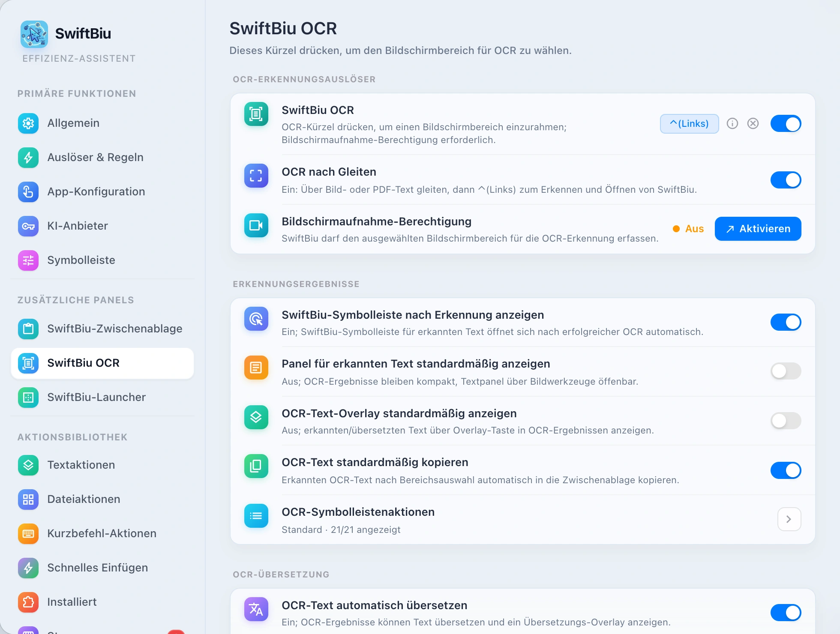The image size is (840, 634).
Task: Click the orange Panel für erkannten Text icon
Action: click(256, 368)
